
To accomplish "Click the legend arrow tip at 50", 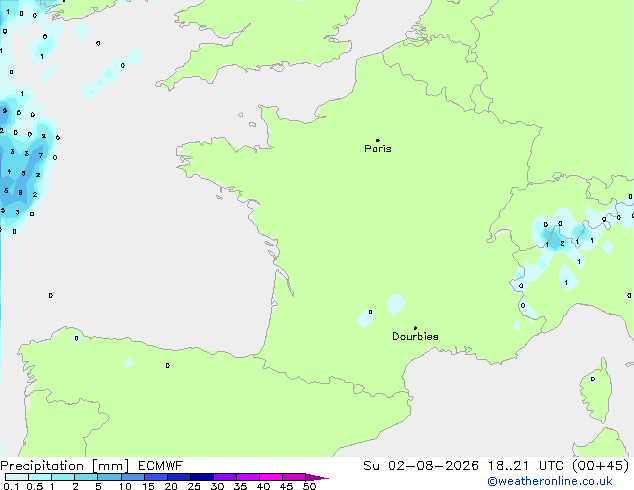I will tap(317, 477).
